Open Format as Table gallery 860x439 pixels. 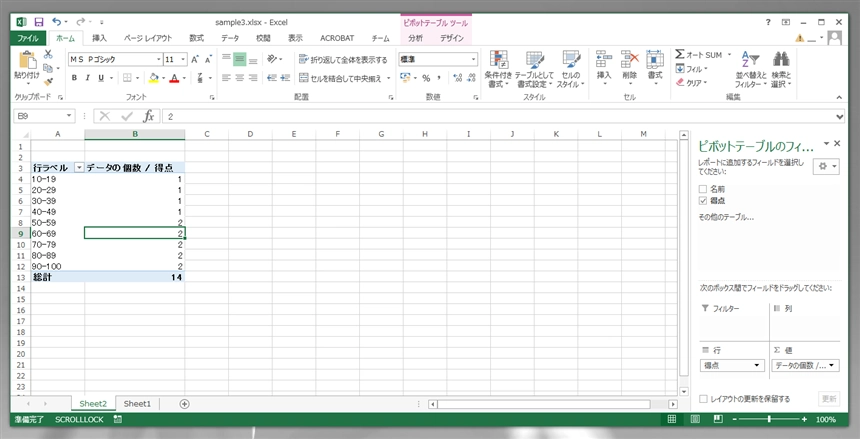[x=534, y=69]
